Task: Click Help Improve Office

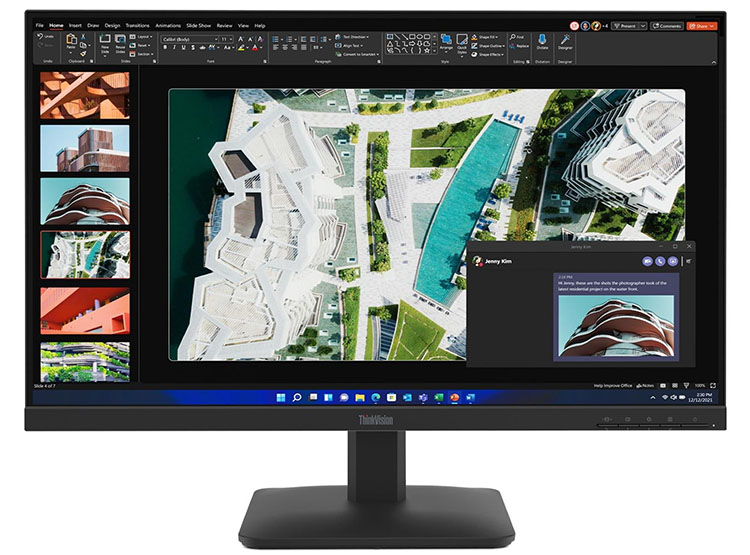Action: 613,386
